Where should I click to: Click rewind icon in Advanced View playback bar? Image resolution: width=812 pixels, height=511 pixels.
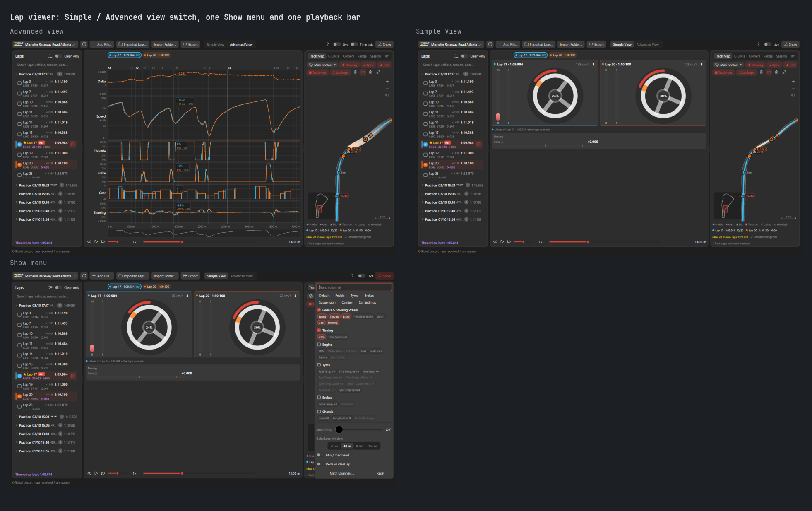pos(89,242)
